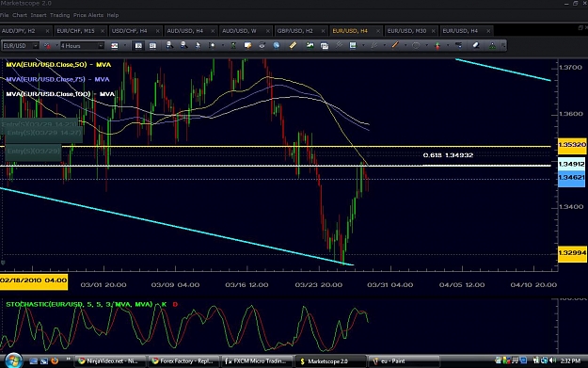Click the add label note icon
This screenshot has height=368, width=588.
click(x=247, y=45)
